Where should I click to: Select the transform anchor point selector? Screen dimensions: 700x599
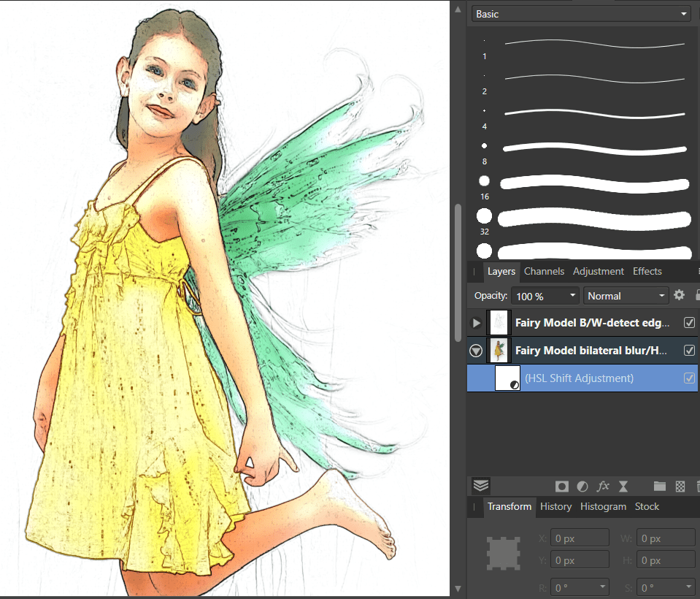503,553
